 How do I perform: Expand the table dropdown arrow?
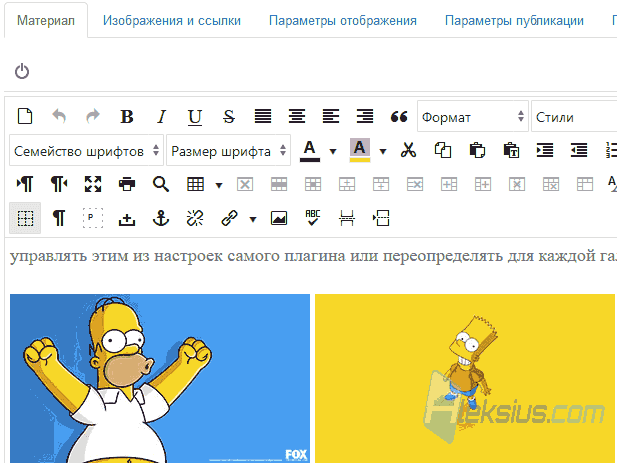coord(219,185)
